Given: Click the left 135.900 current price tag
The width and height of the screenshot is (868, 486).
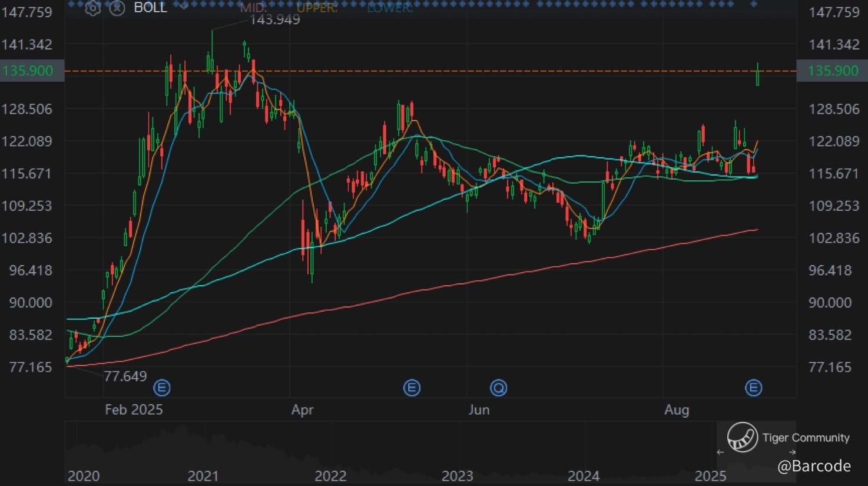Looking at the screenshot, I should [28, 71].
